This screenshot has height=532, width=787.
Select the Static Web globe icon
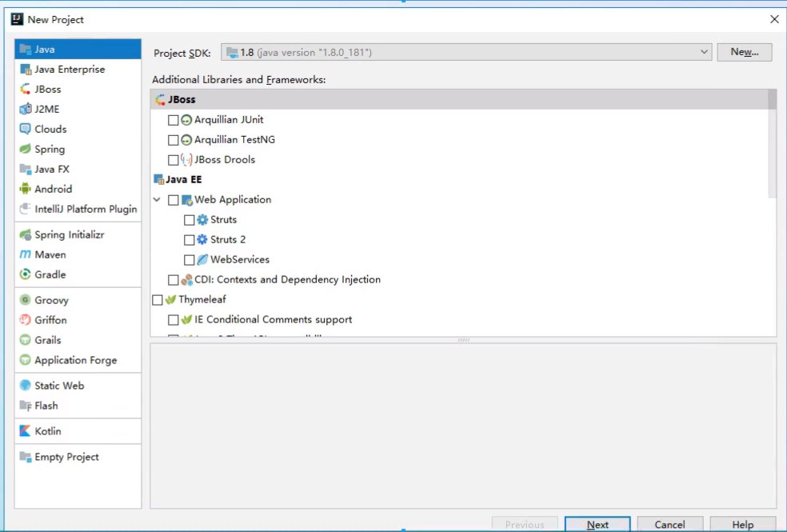click(x=25, y=386)
